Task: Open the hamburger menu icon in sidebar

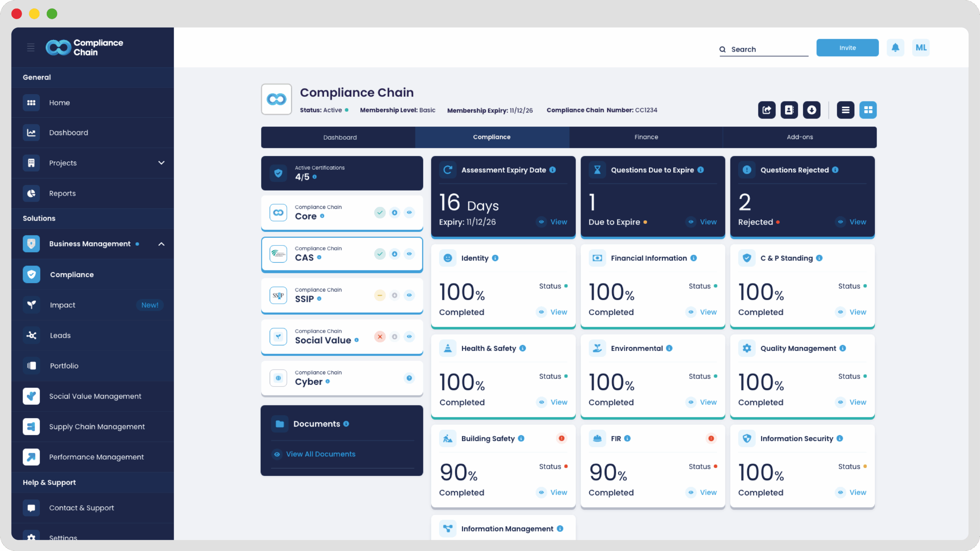Action: [31, 47]
